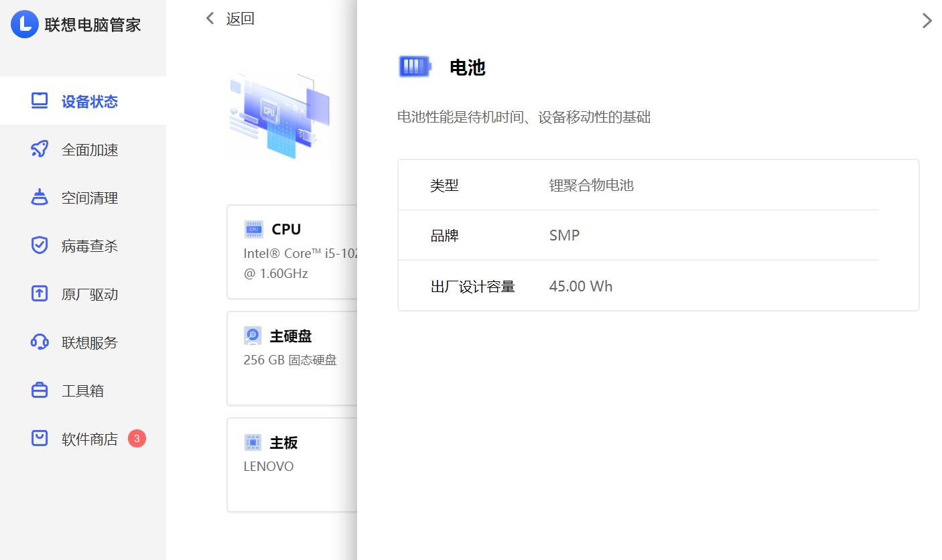Click the LENOVO motherboard text

269,466
